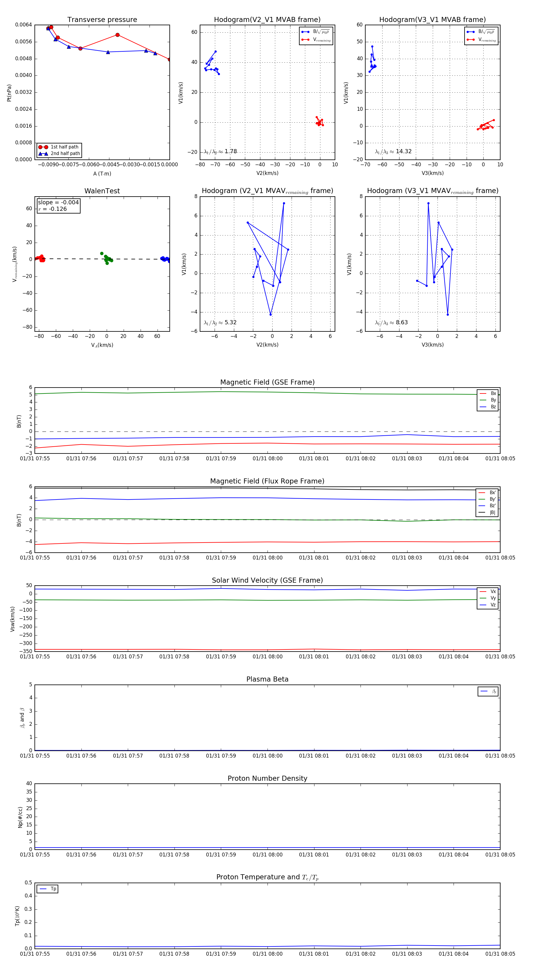
Task: Click the βp legend entry in Plasma Beta
Action: tap(488, 691)
